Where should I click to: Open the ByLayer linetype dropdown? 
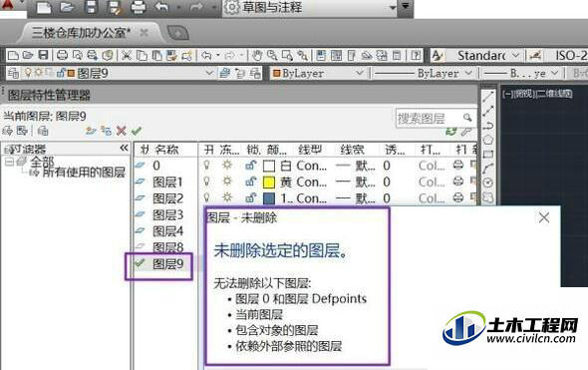[468, 73]
